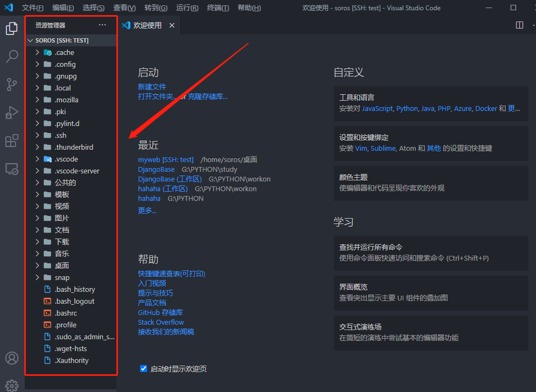Toggle show welcome page on startup checkbox
The image size is (536, 392).
[144, 368]
